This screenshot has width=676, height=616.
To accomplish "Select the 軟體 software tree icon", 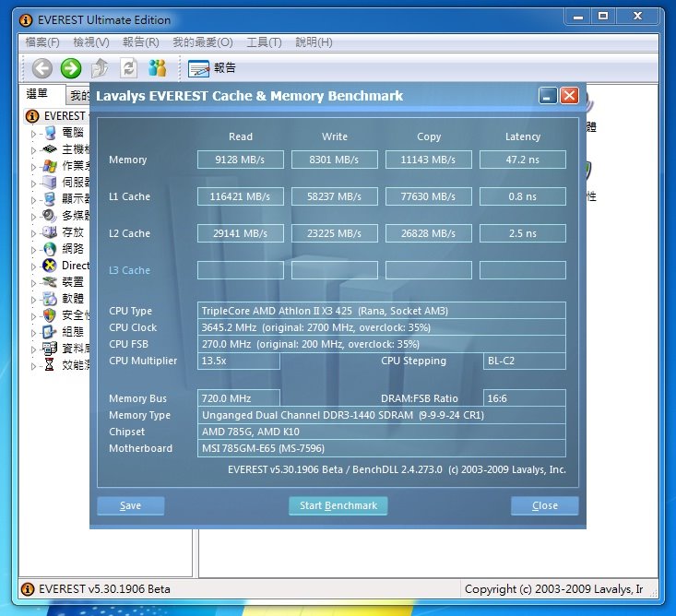I will click(50, 299).
